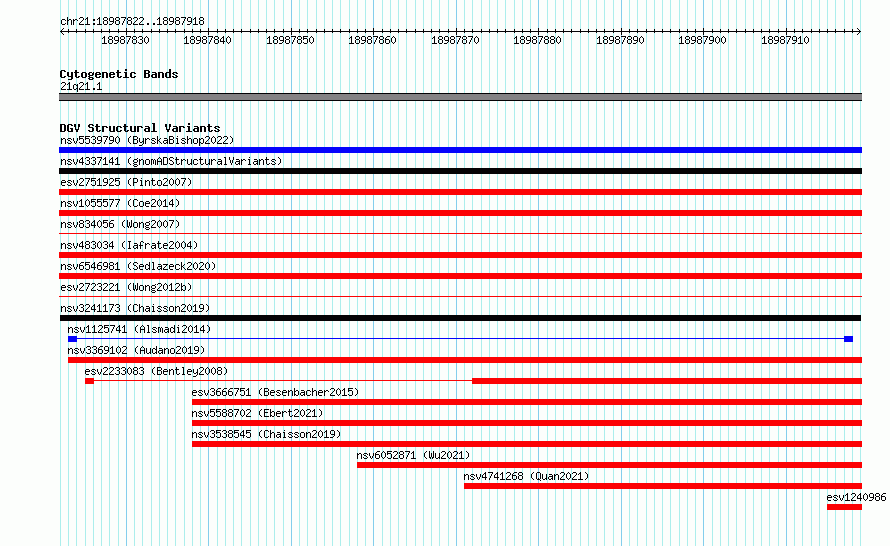Click the left arrowhead of the ruler
The image size is (890, 546).
(x=62, y=31)
